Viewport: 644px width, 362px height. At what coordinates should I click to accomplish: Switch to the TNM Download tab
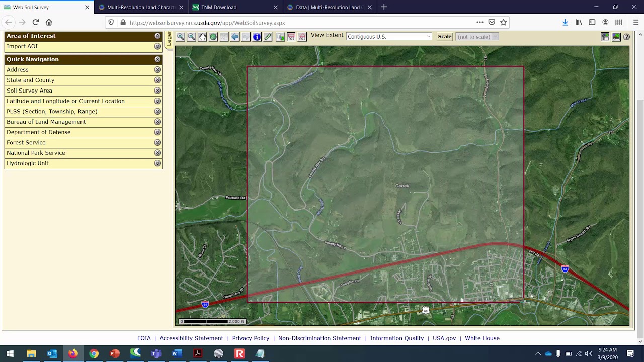pos(235,7)
